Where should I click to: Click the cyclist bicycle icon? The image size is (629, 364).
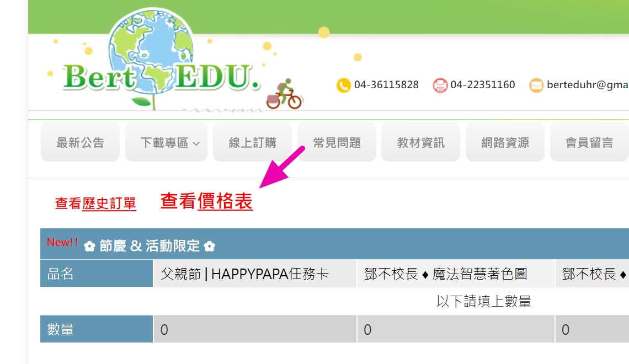point(284,94)
